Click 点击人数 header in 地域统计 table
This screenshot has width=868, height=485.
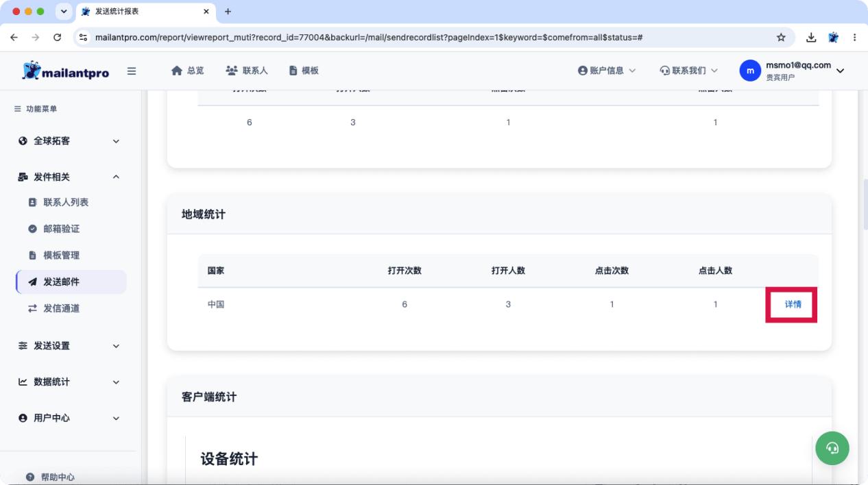pos(715,271)
